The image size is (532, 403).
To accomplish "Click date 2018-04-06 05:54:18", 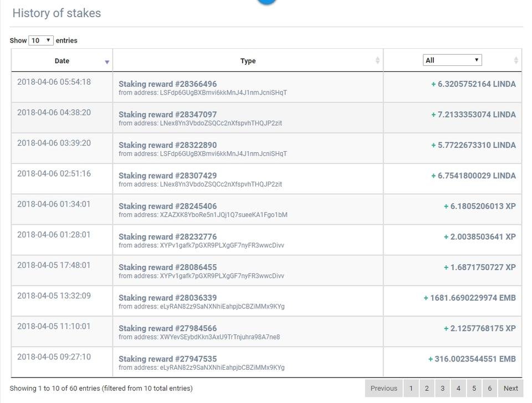I will tap(54, 82).
